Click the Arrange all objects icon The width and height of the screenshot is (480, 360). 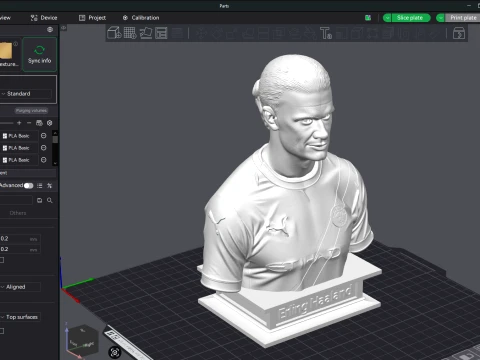pos(161,33)
